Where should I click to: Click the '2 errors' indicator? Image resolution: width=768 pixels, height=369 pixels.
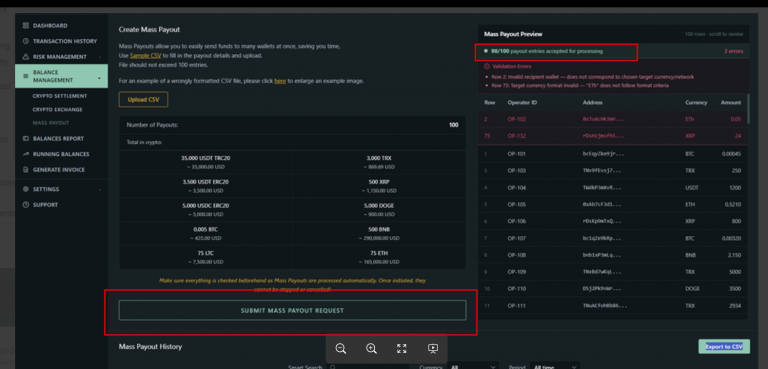tap(733, 51)
